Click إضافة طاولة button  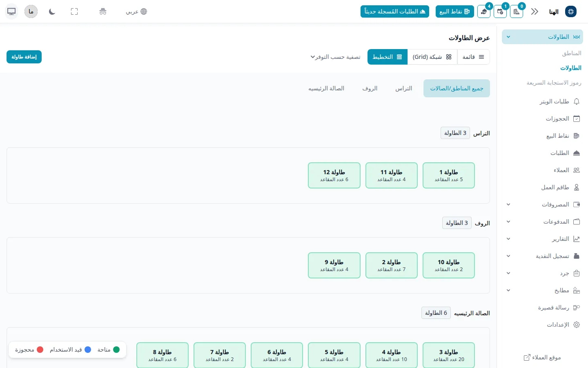tap(24, 57)
